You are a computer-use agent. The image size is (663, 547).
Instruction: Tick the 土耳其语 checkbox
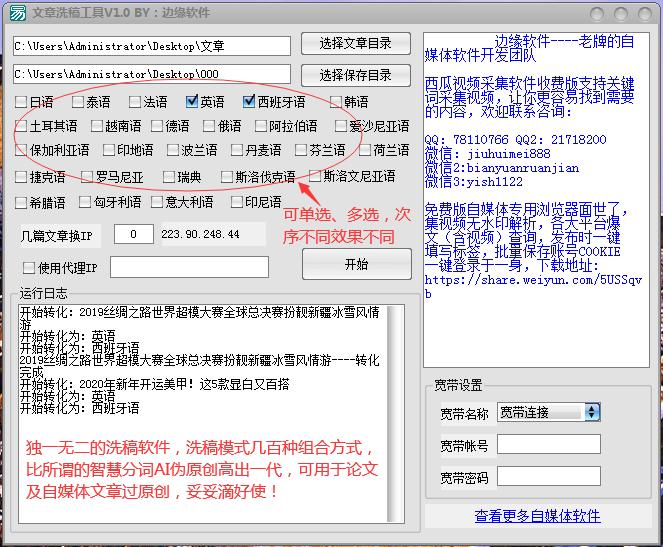(21, 126)
